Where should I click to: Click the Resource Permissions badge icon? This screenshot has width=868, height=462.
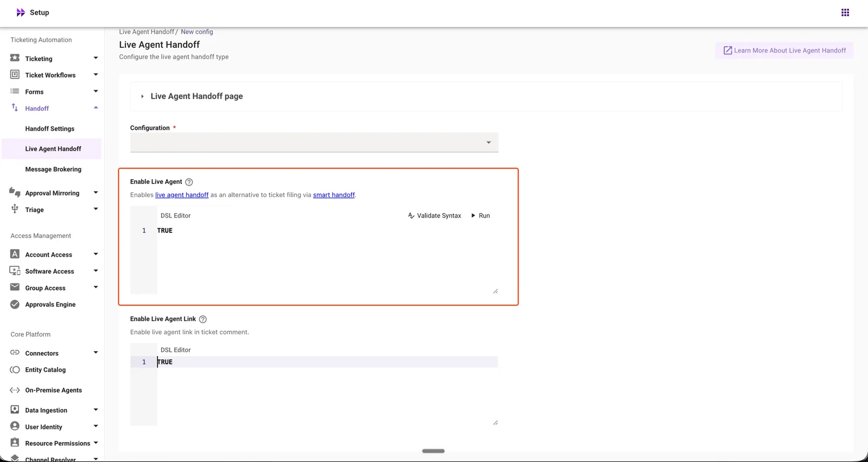15,442
